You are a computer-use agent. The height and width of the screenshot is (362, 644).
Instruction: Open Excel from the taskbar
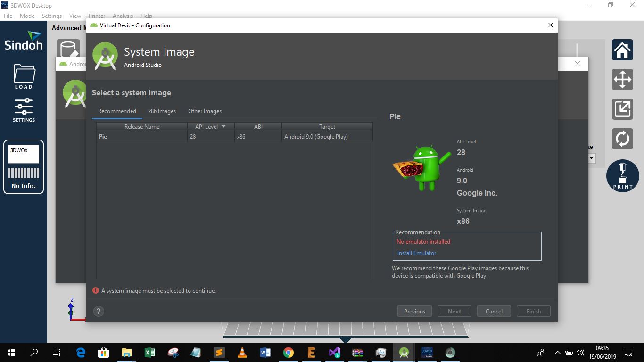point(149,353)
